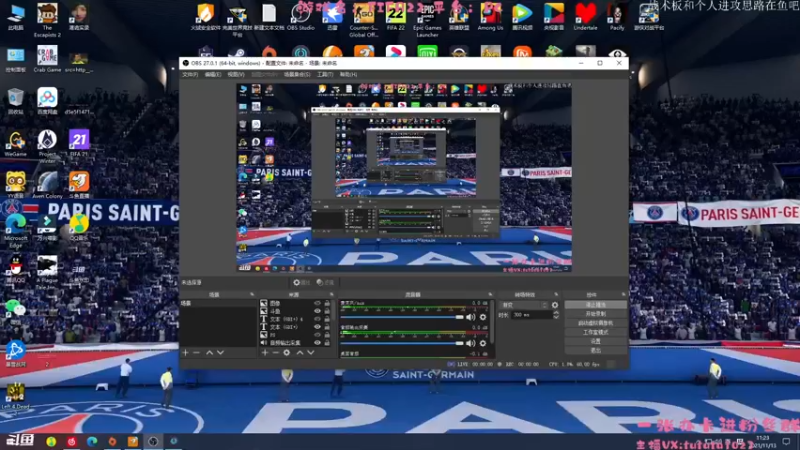This screenshot has height=450, width=800.
Task: Mute the 麦克风/Aux speaker icon
Action: [x=470, y=317]
